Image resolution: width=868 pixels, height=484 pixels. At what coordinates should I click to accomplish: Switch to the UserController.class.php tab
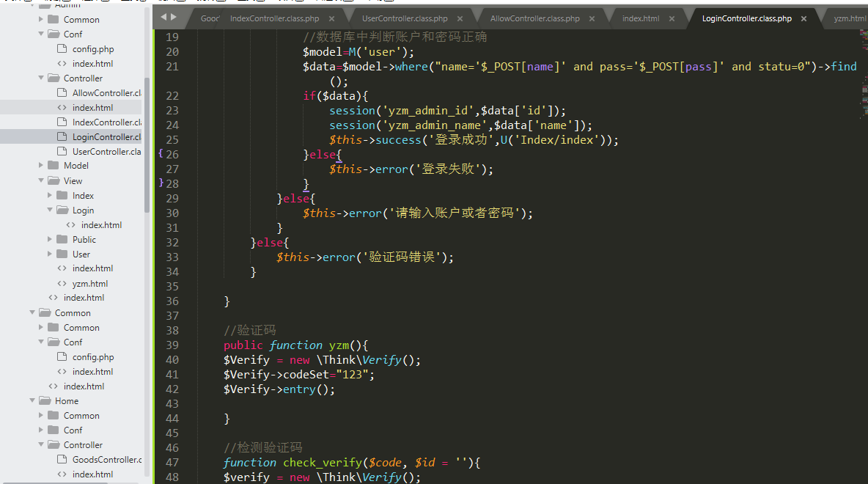(x=405, y=18)
